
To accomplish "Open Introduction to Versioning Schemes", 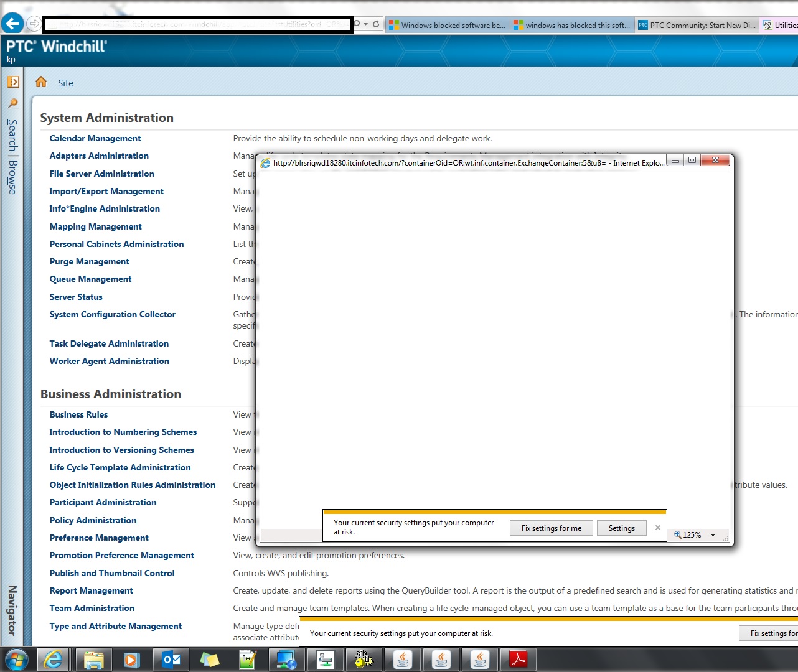I will tap(122, 450).
